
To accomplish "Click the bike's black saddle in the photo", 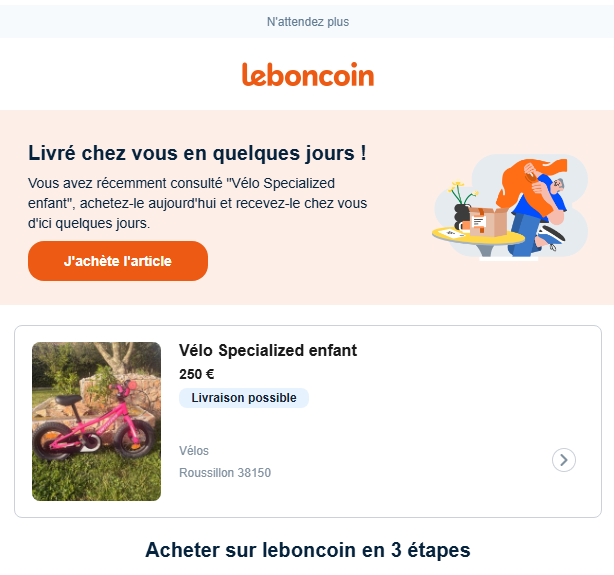I will pos(68,400).
